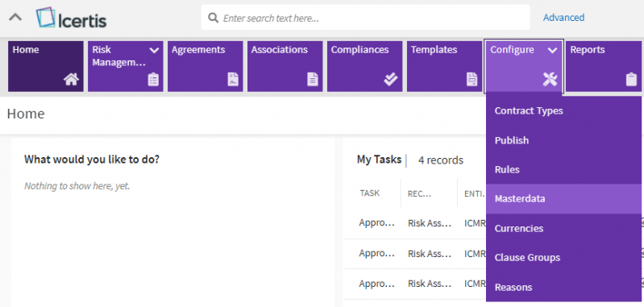The width and height of the screenshot is (644, 307).
Task: Select Currencies from Configure menu
Action: pos(563,228)
